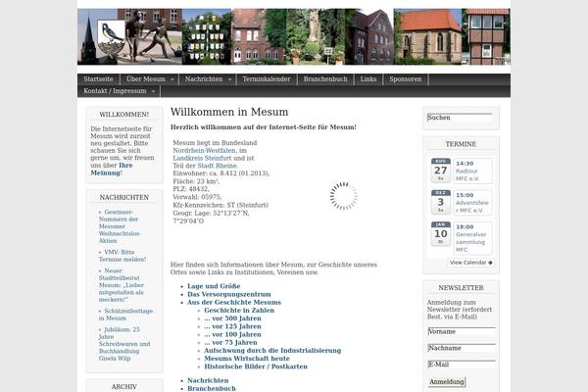Screen dimensions: 588x392
Task: Open Aufschwung durch die Industrialisierung link
Action: (272, 351)
